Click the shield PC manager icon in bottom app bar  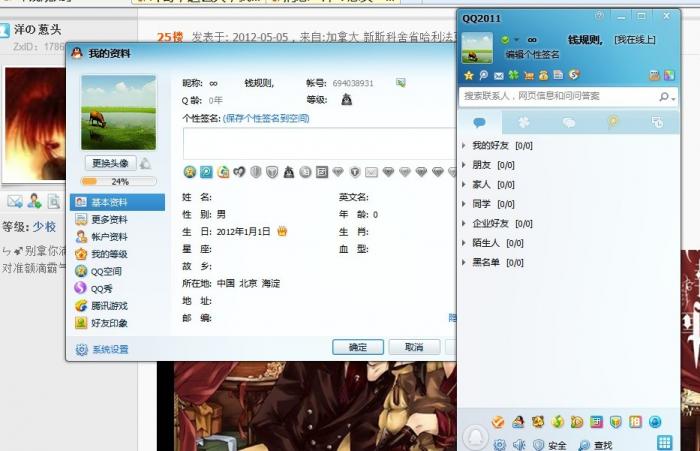click(616, 422)
